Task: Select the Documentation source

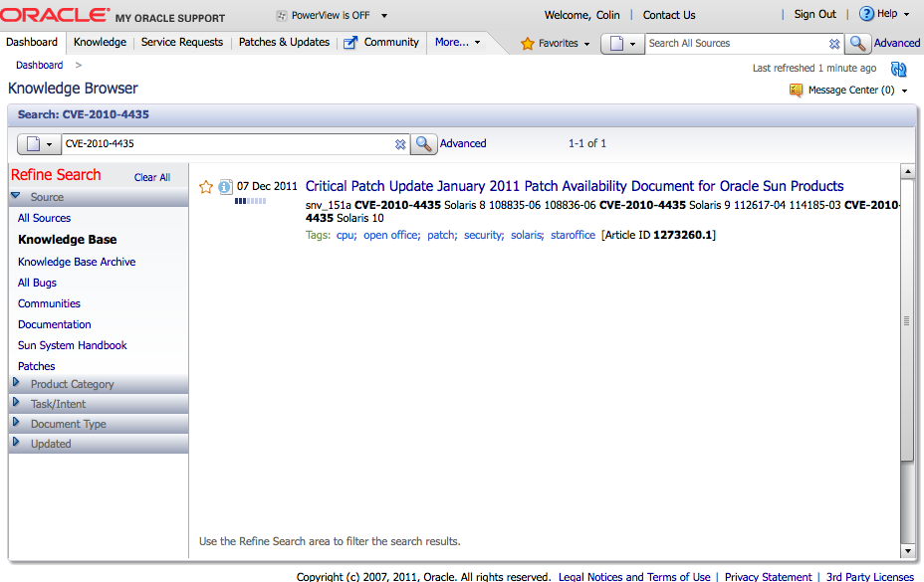Action: click(54, 324)
